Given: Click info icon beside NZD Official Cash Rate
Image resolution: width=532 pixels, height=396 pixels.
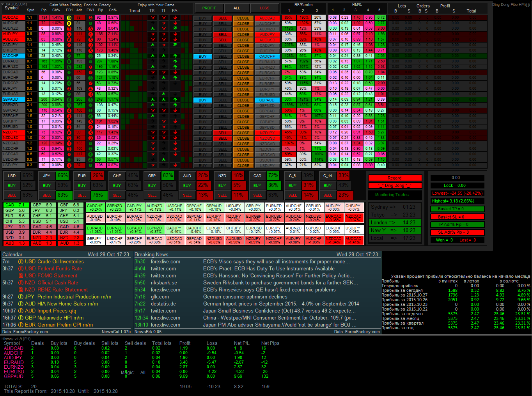Looking at the screenshot, I should click(21, 283).
